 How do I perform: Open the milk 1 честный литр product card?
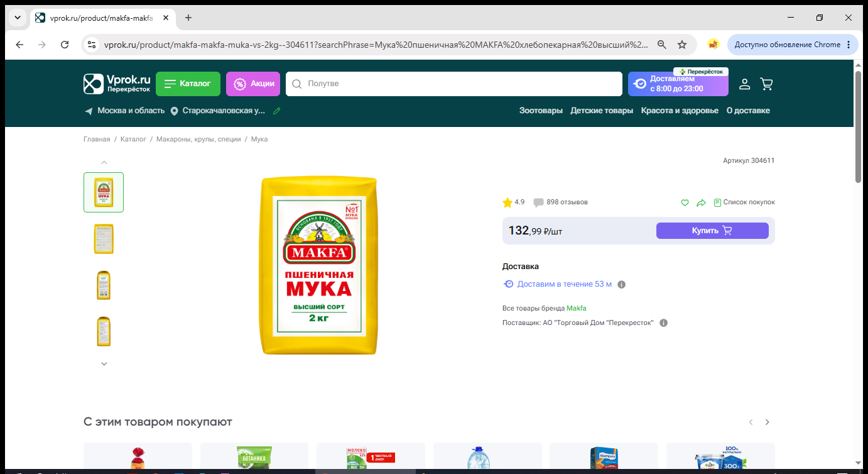click(x=371, y=457)
